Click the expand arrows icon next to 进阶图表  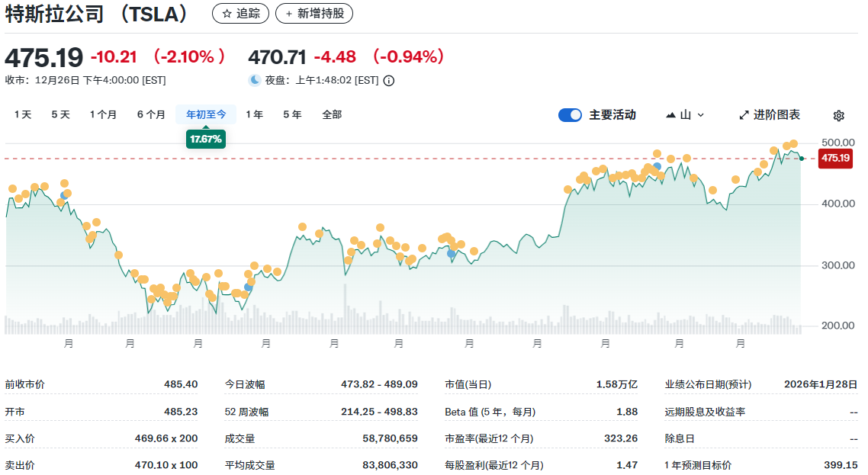coord(744,114)
